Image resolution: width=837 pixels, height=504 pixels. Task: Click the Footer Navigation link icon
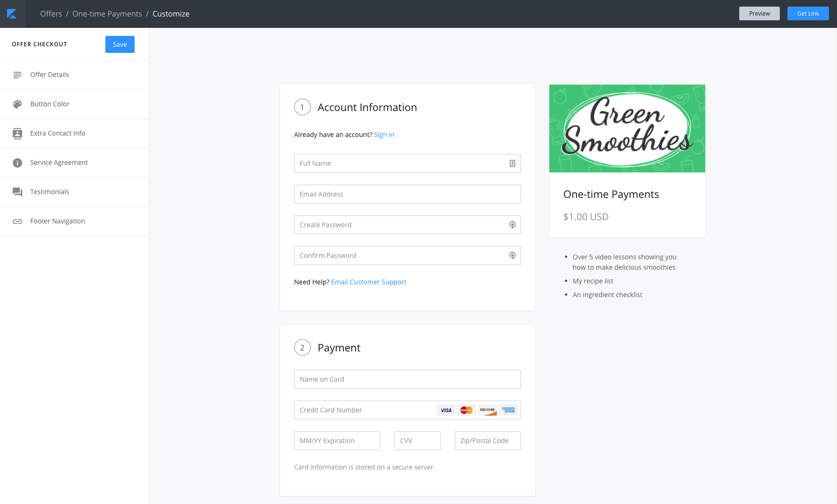point(17,221)
